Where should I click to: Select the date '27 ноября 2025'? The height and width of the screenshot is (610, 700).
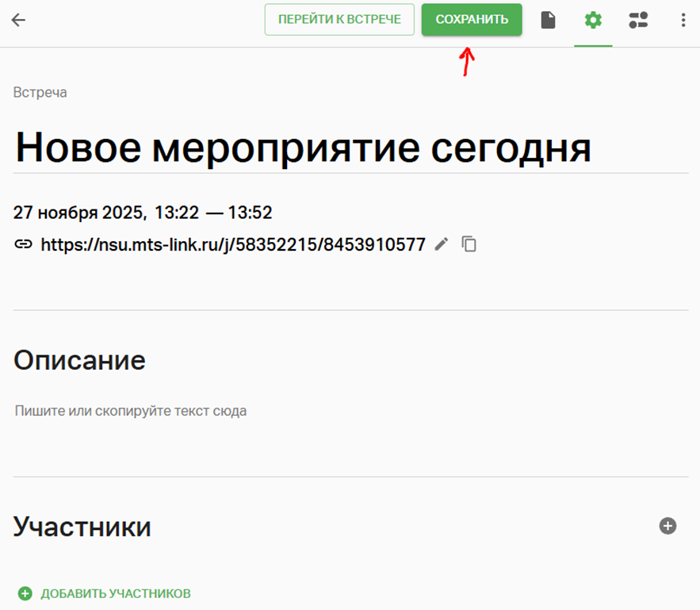[78, 213]
